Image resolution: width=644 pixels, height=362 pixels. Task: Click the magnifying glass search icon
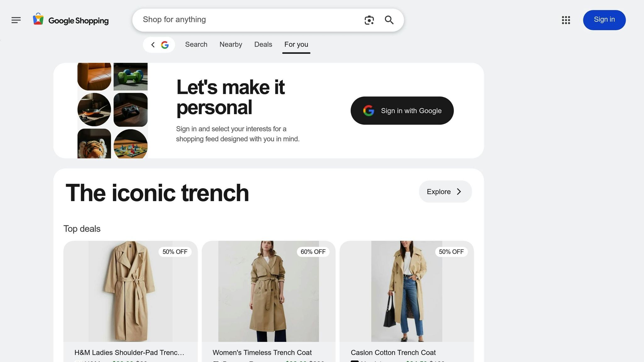point(389,20)
